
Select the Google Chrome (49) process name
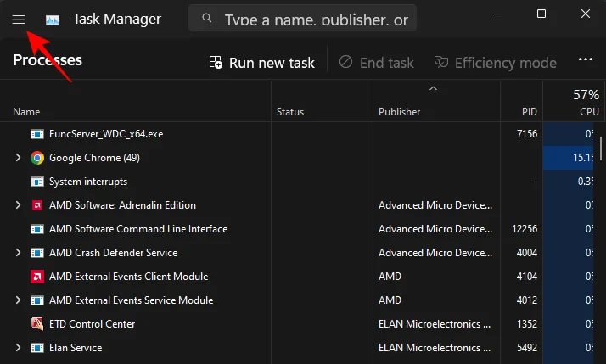(94, 158)
